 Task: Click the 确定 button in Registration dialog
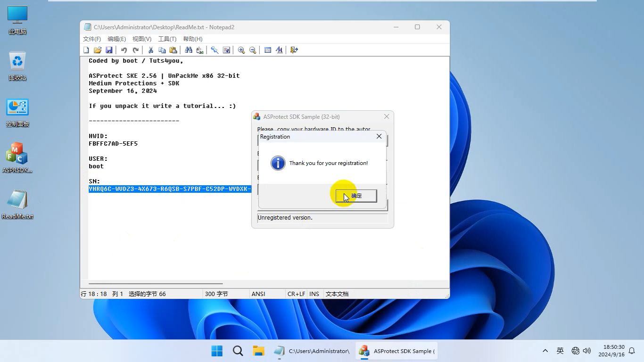pos(356,196)
